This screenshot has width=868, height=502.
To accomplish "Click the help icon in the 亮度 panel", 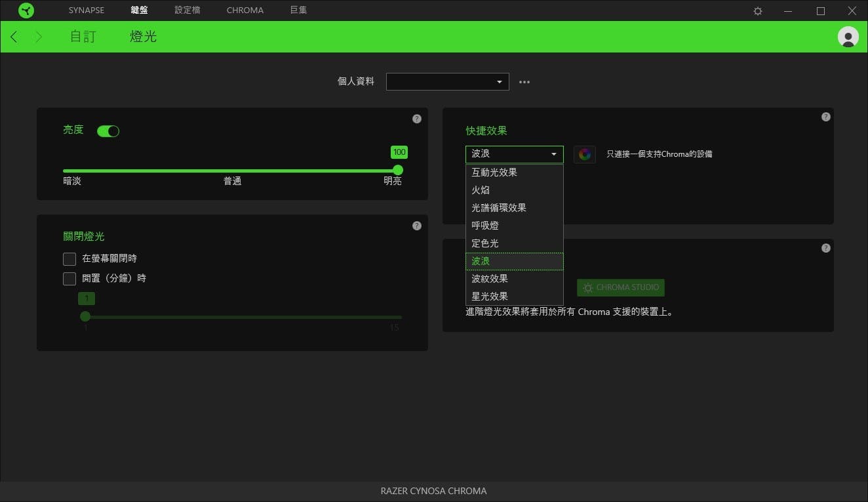I will coord(417,119).
